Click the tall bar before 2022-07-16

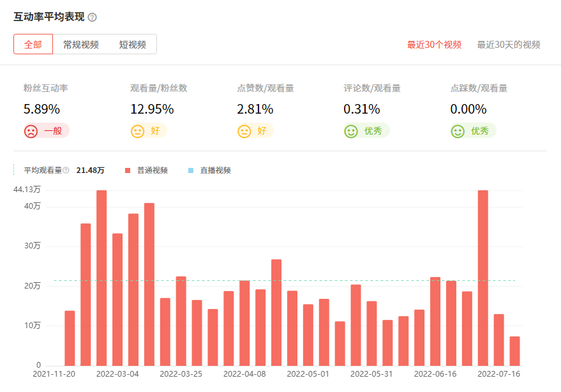(x=483, y=278)
